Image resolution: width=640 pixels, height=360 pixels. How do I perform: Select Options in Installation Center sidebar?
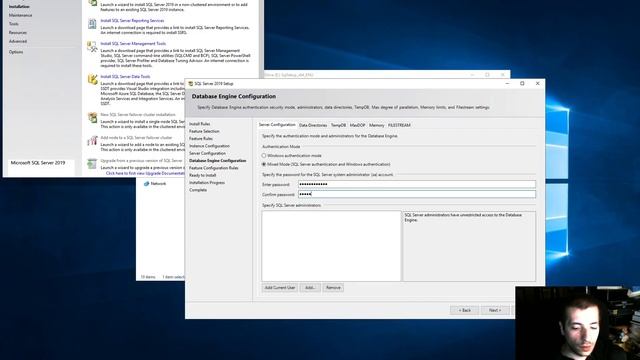pyautogui.click(x=16, y=52)
